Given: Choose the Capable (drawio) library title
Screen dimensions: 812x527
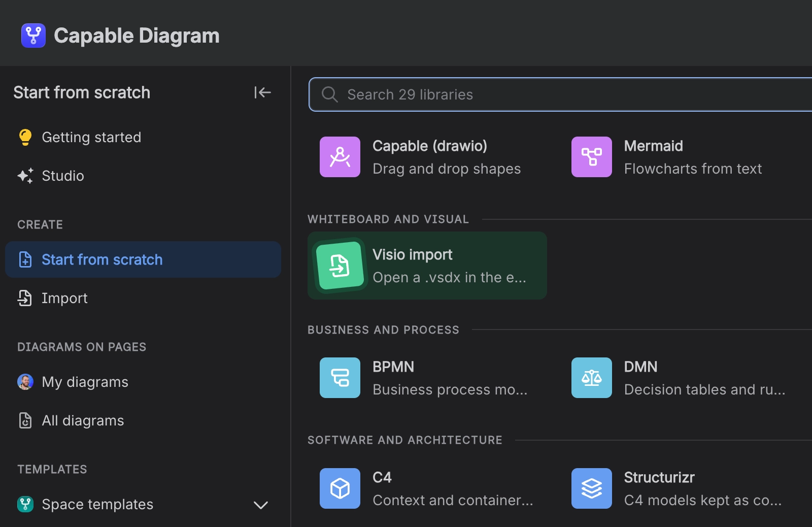Looking at the screenshot, I should (430, 146).
